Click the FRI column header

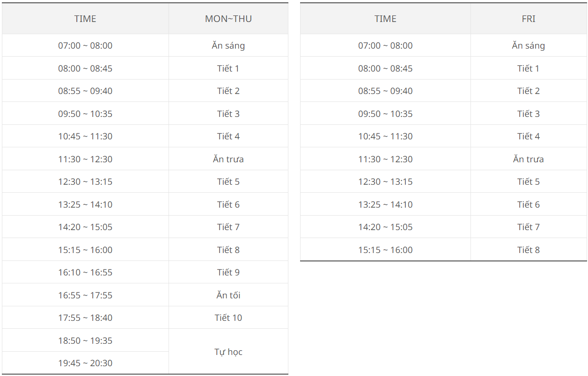pyautogui.click(x=529, y=19)
